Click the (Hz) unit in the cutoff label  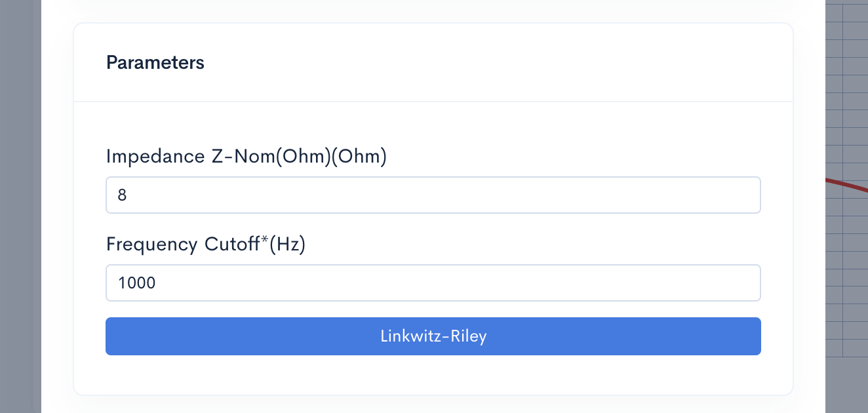288,245
